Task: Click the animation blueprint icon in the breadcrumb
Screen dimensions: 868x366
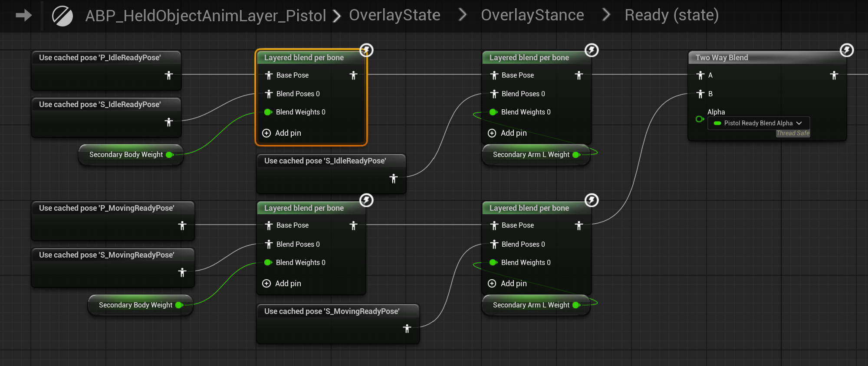Action: 62,16
